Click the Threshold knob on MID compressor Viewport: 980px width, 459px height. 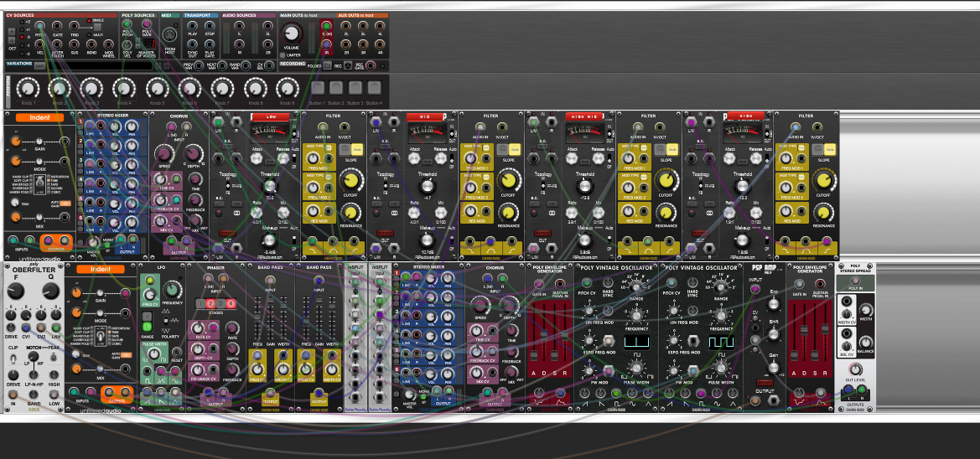point(428,186)
